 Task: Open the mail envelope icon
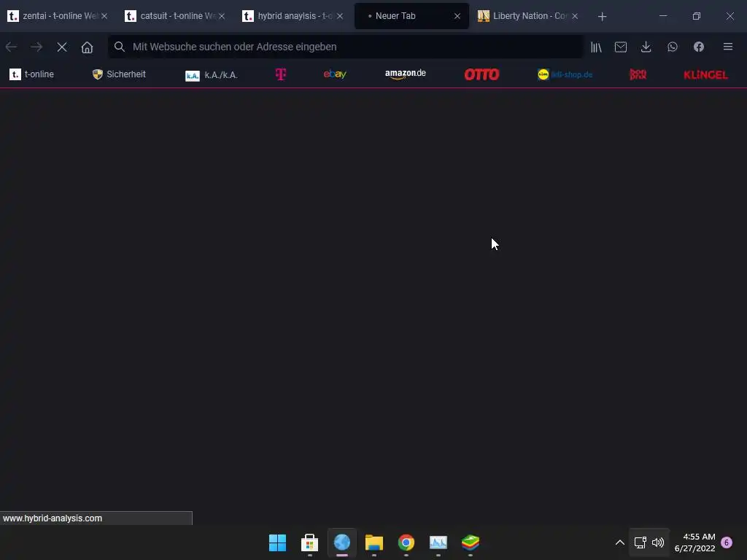point(621,47)
